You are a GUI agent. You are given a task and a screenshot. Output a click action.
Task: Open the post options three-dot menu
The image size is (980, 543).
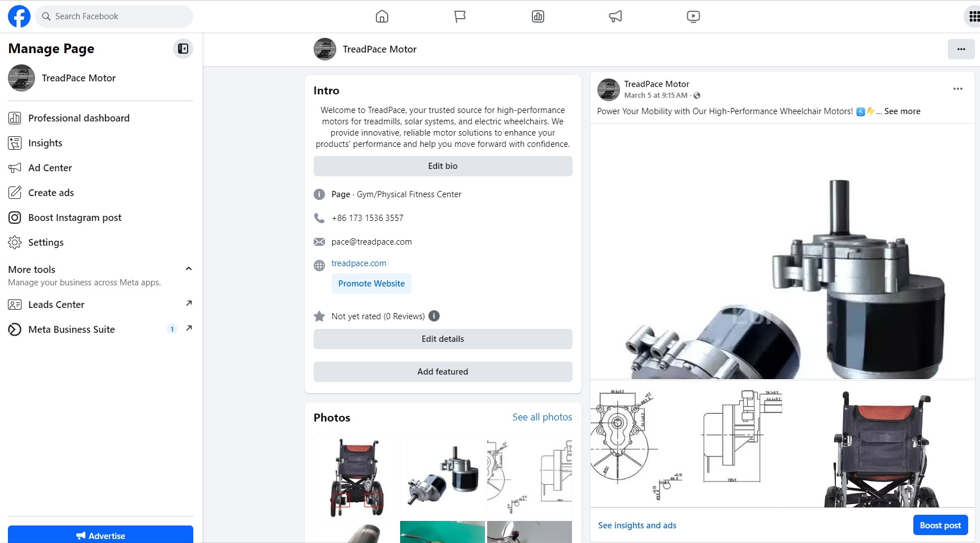(x=957, y=89)
